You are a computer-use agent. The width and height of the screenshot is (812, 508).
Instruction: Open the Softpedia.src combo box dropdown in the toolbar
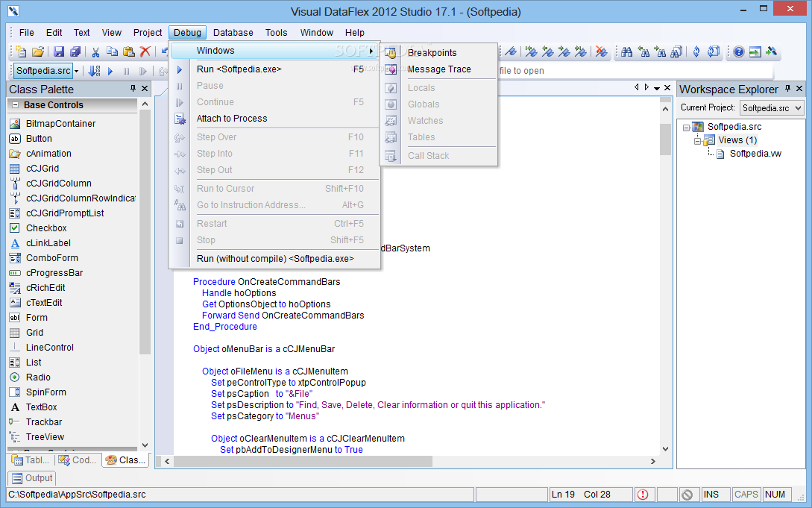click(x=76, y=71)
